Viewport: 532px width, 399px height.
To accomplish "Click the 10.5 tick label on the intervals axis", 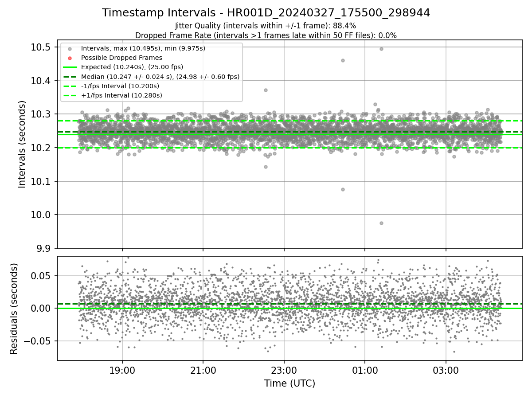I will 40,47.
